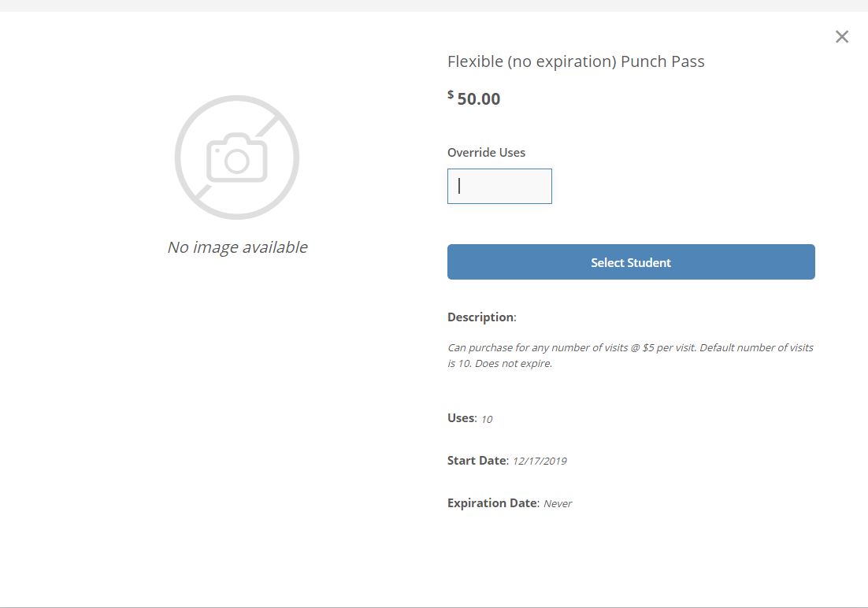Click the expiration value Never
Screen dimensions: 868x608
coord(558,504)
